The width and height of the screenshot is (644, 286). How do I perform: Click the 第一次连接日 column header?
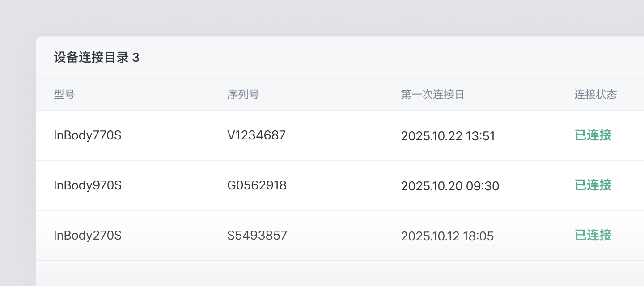(432, 95)
